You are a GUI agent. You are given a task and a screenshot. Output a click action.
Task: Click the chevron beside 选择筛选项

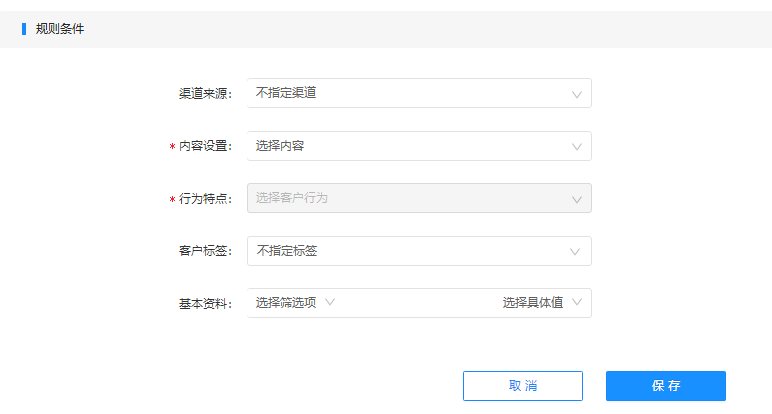(330, 302)
